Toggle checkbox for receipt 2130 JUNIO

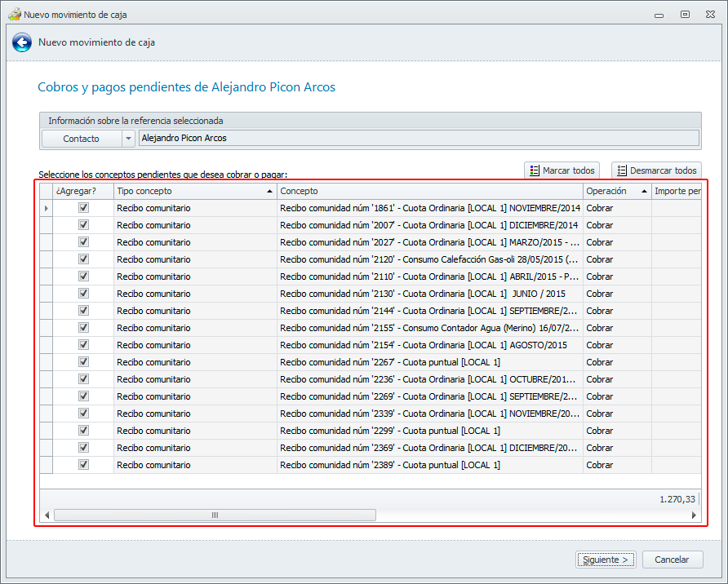[x=83, y=294]
